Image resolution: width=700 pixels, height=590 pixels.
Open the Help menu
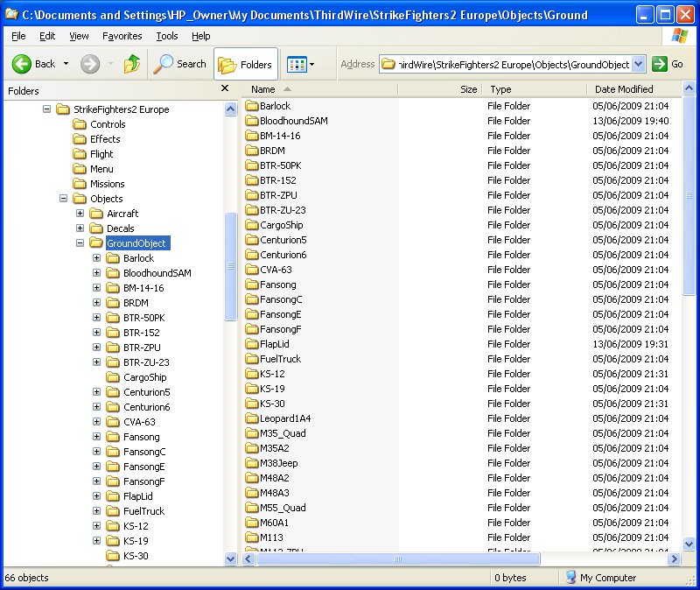click(201, 36)
